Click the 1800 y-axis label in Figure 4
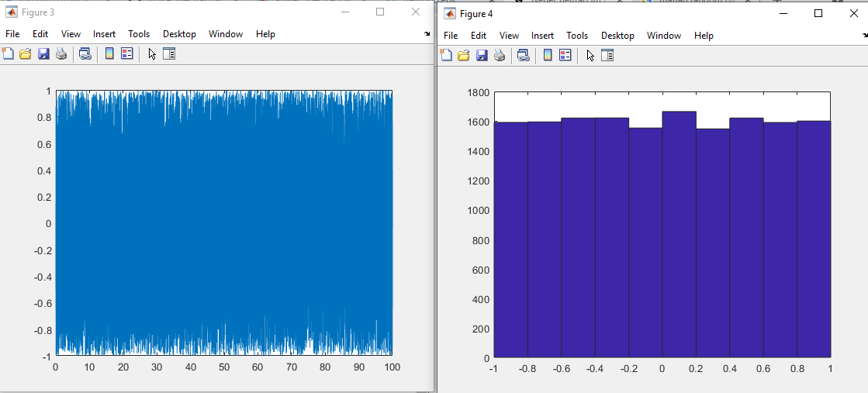 [x=479, y=92]
